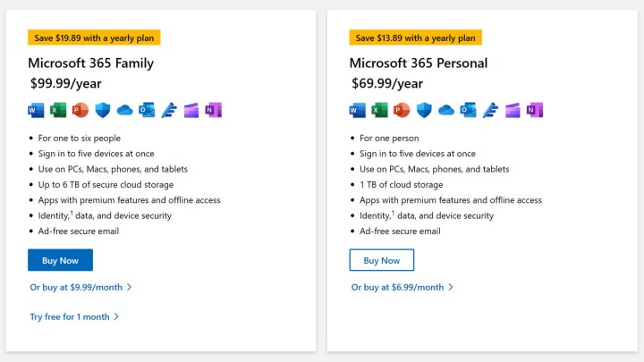
Task: Click the Excel icon in the Personal plan
Action: [x=379, y=110]
